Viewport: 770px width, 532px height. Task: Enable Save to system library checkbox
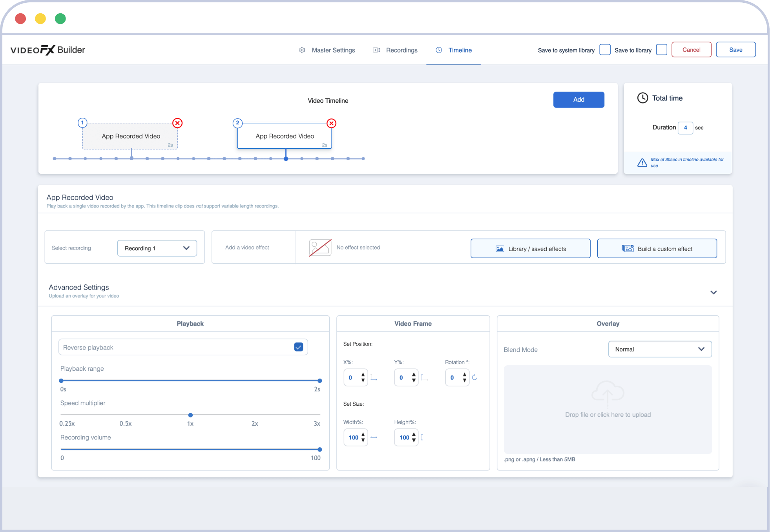(x=605, y=50)
